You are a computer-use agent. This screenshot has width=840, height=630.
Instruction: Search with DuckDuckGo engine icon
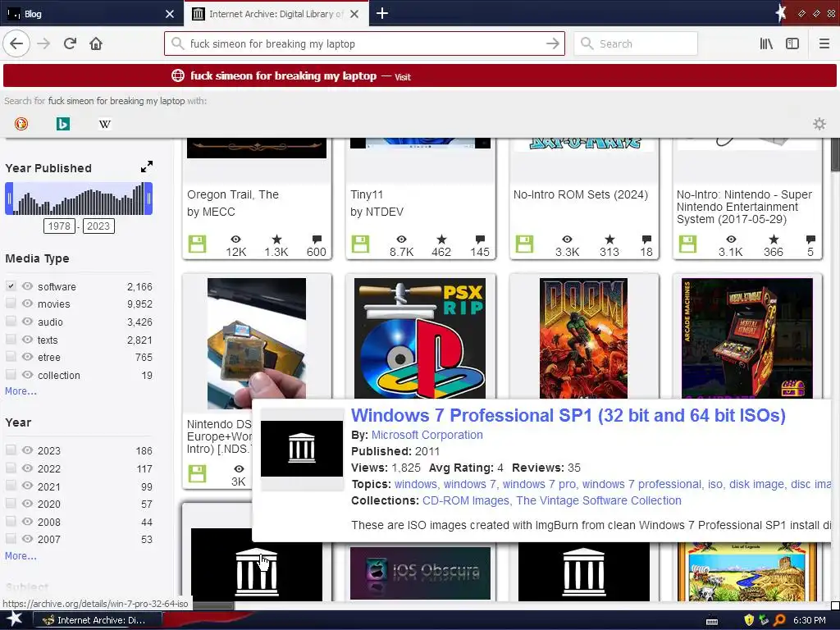click(21, 124)
